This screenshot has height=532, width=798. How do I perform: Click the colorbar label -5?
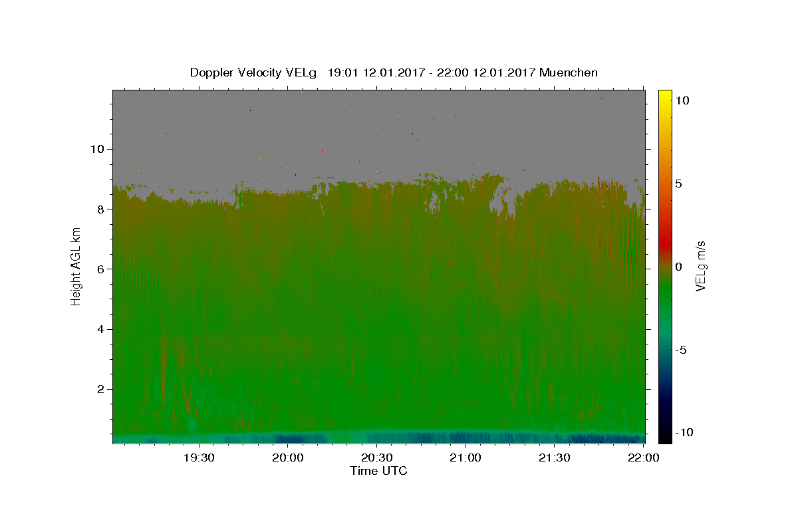click(682, 350)
